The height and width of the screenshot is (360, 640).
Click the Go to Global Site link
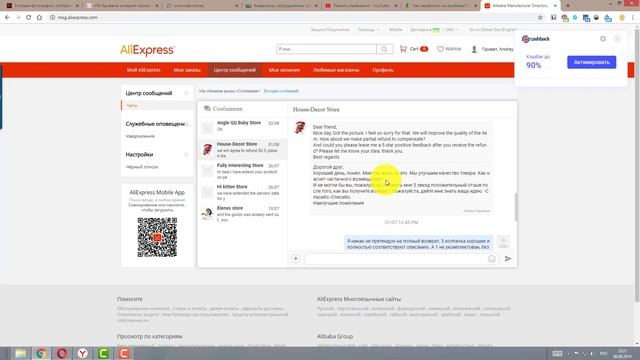click(493, 30)
